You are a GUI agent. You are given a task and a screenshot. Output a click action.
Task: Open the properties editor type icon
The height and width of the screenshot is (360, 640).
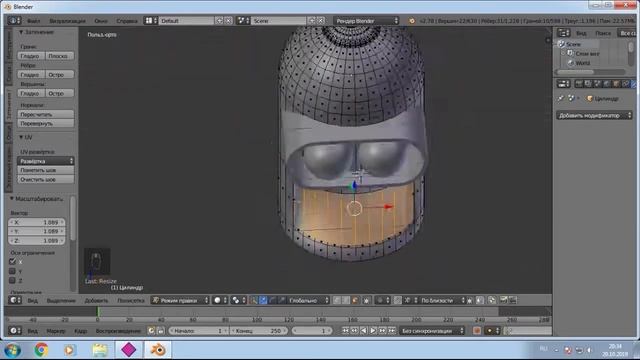tap(564, 84)
